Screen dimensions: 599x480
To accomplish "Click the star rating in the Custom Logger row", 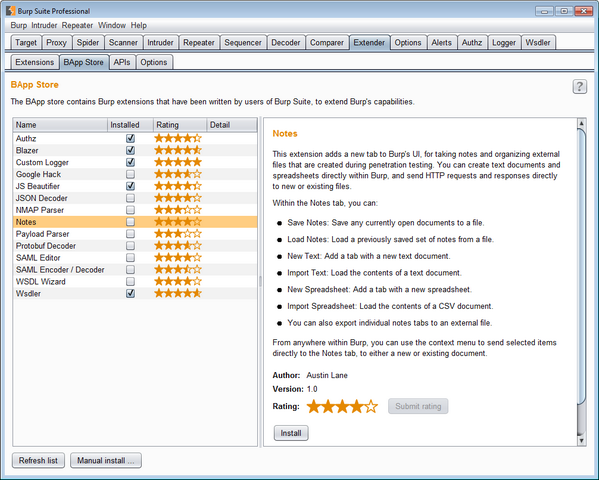I will point(178,162).
